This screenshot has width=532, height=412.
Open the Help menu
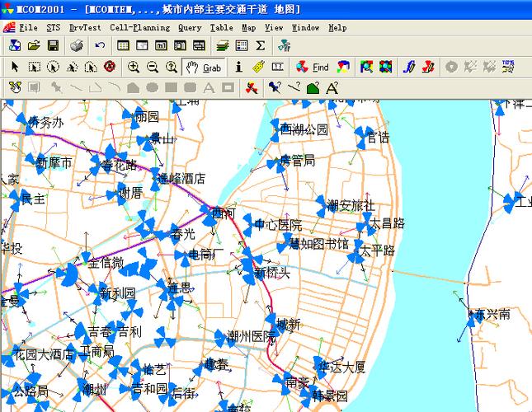(337, 27)
